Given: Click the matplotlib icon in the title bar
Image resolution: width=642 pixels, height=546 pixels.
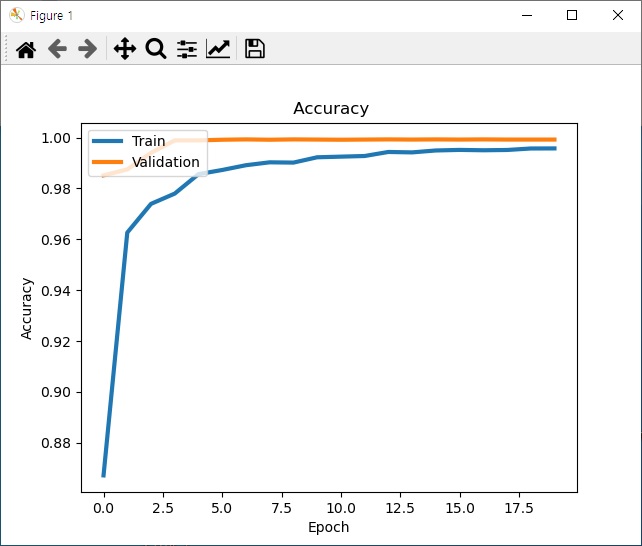Looking at the screenshot, I should (x=16, y=15).
